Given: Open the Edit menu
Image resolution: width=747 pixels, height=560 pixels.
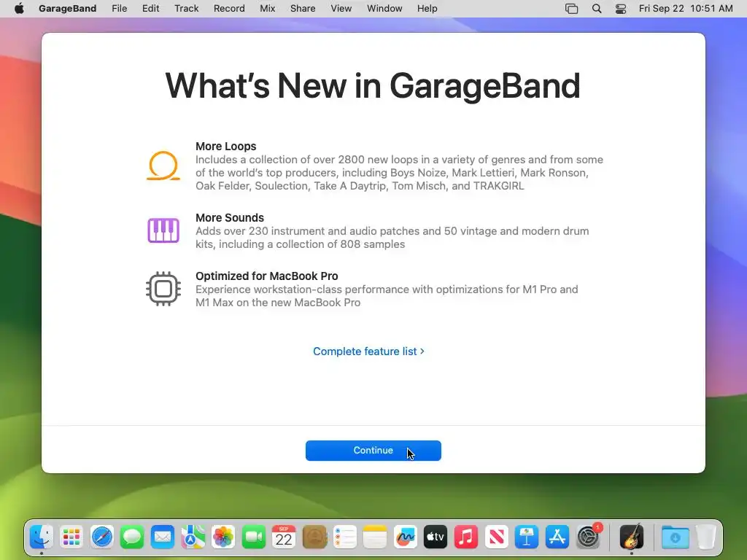Looking at the screenshot, I should pos(150,9).
